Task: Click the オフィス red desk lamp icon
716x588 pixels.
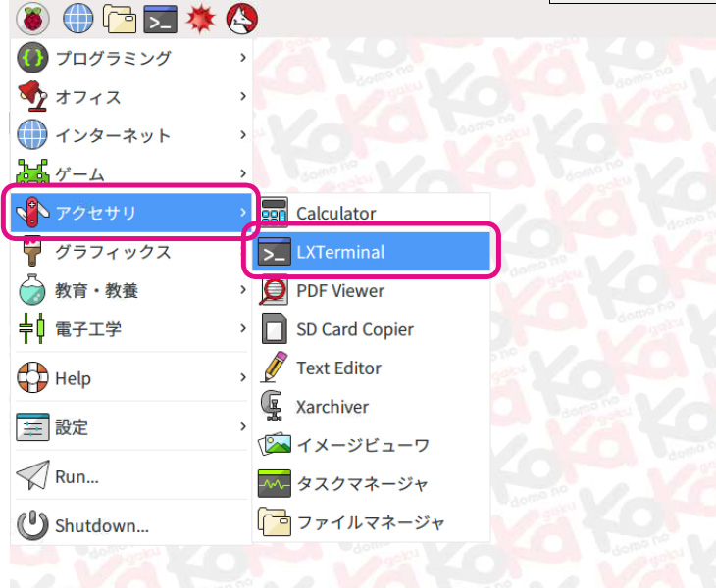Action: (x=32, y=96)
